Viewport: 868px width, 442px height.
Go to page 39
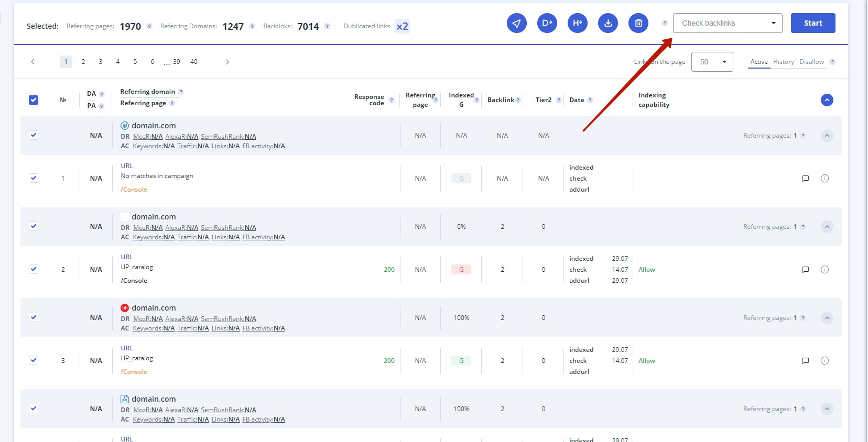tap(177, 62)
